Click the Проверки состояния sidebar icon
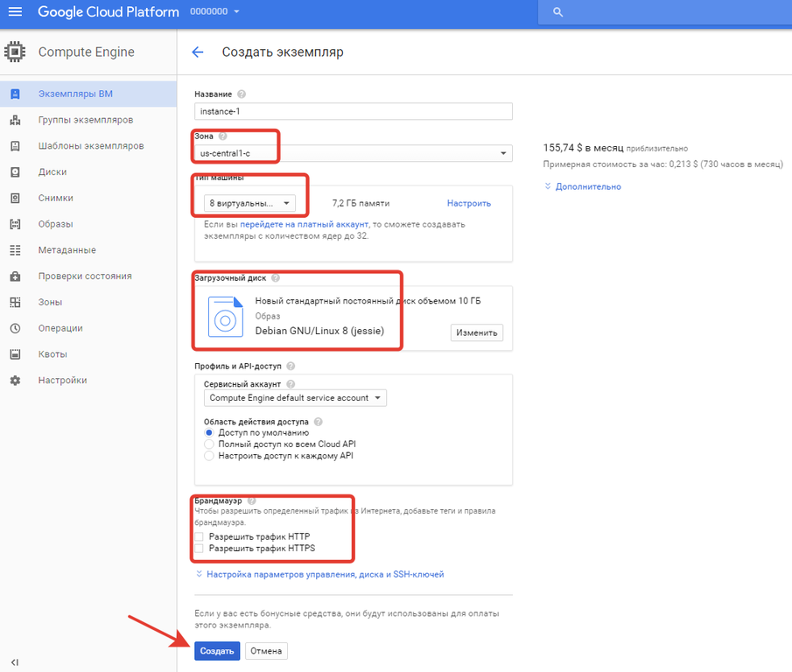This screenshot has height=672, width=792. [15, 276]
